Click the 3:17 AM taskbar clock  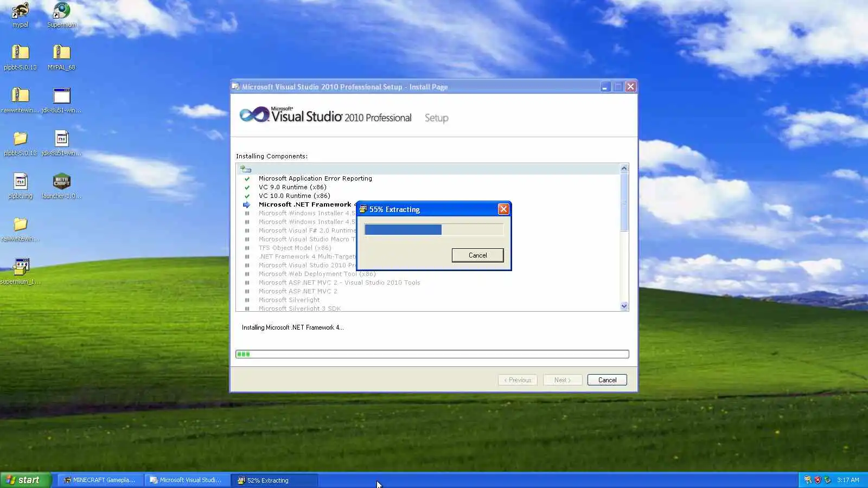tap(848, 480)
